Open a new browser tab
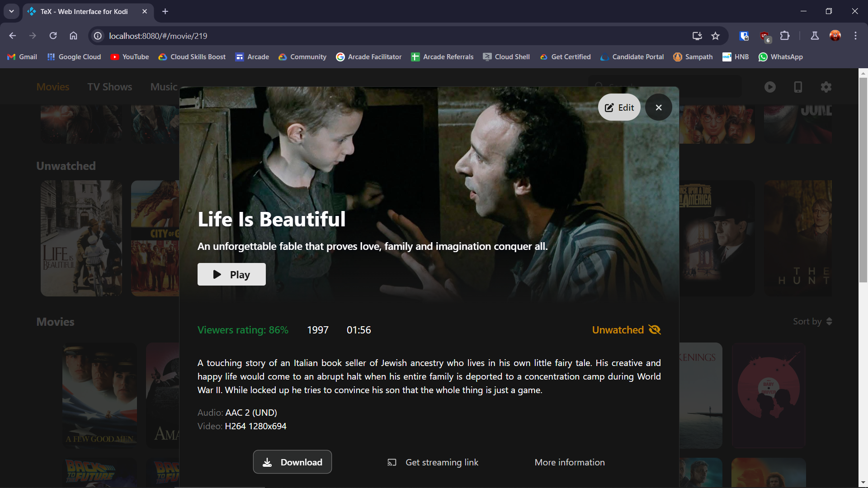Viewport: 868px width, 488px height. 165,11
